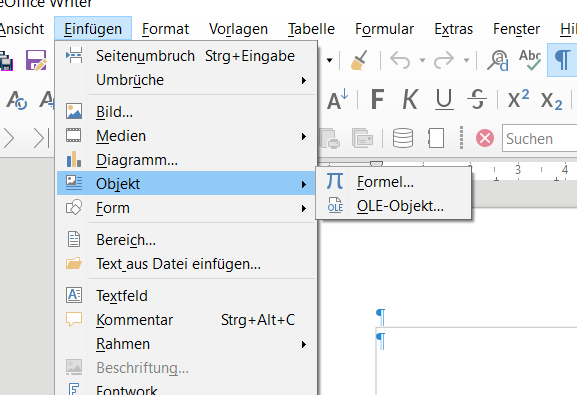Toggle bold F formatting
The height and width of the screenshot is (395, 577).
pos(378,99)
